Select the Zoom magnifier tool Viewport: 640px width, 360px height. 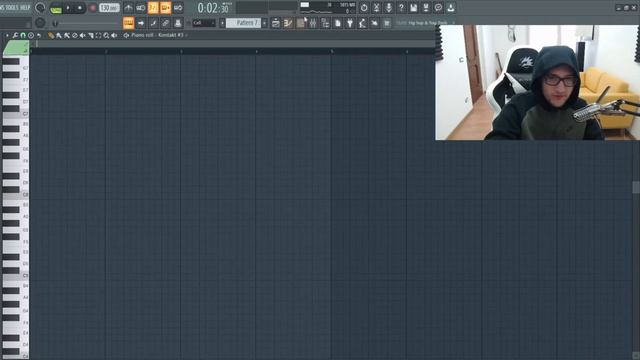(106, 36)
